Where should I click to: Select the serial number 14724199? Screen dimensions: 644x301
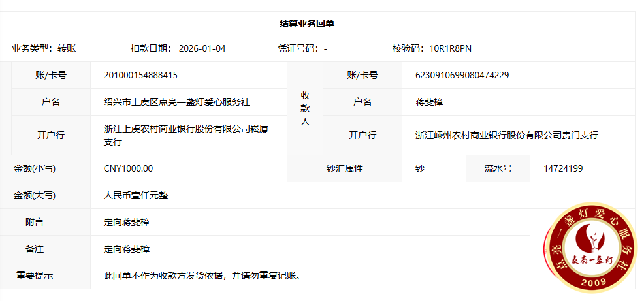(x=563, y=168)
